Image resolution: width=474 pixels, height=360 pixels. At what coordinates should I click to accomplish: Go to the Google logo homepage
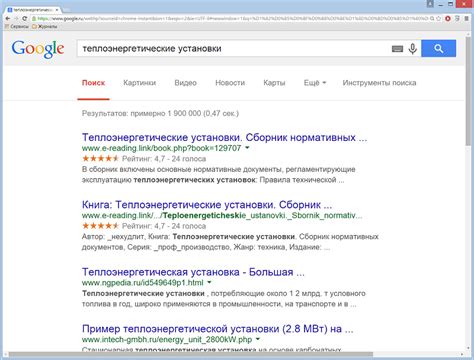(38, 49)
